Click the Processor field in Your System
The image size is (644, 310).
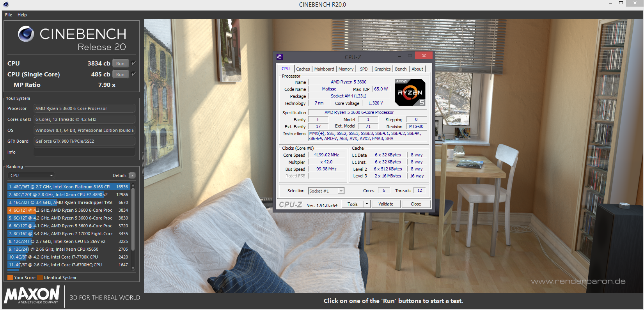click(x=85, y=108)
